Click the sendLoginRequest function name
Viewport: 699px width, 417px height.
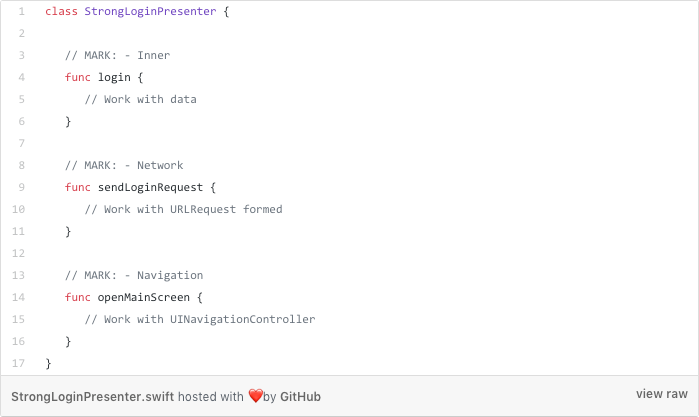150,187
